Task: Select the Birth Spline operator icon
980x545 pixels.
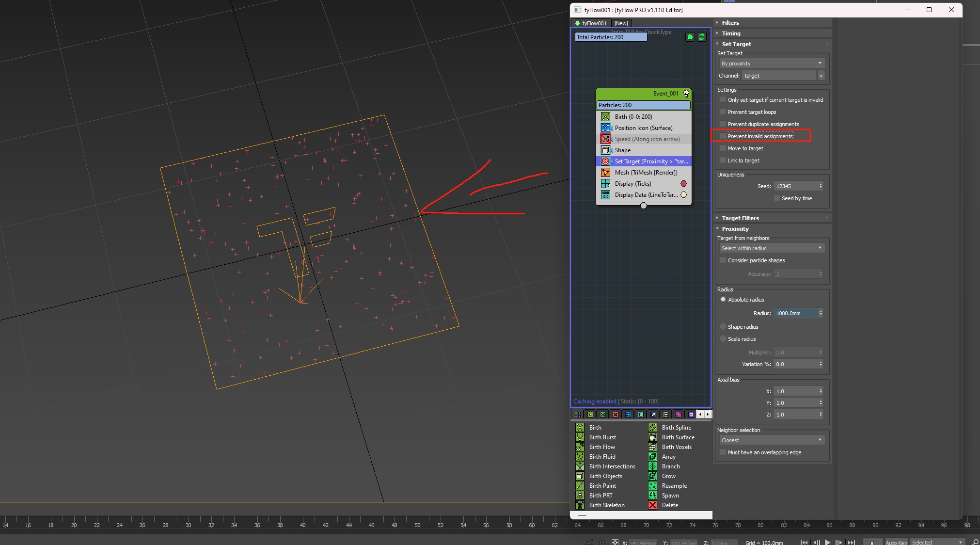Action: click(x=653, y=428)
